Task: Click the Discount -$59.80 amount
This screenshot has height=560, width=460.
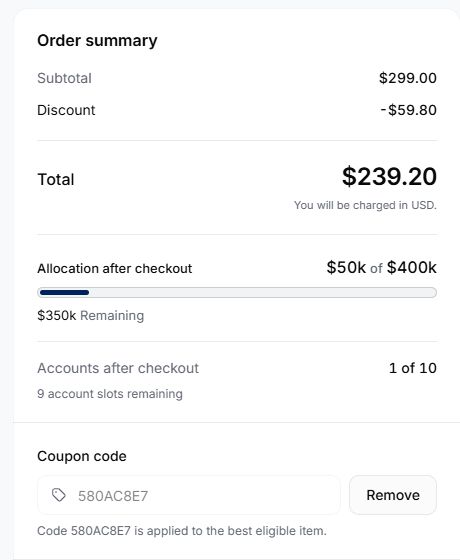Action: (x=409, y=110)
